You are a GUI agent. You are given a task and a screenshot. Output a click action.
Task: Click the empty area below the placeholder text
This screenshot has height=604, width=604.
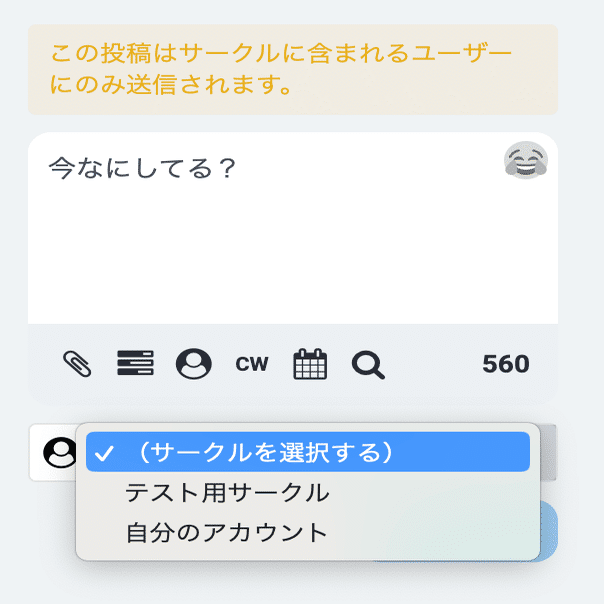(292, 260)
